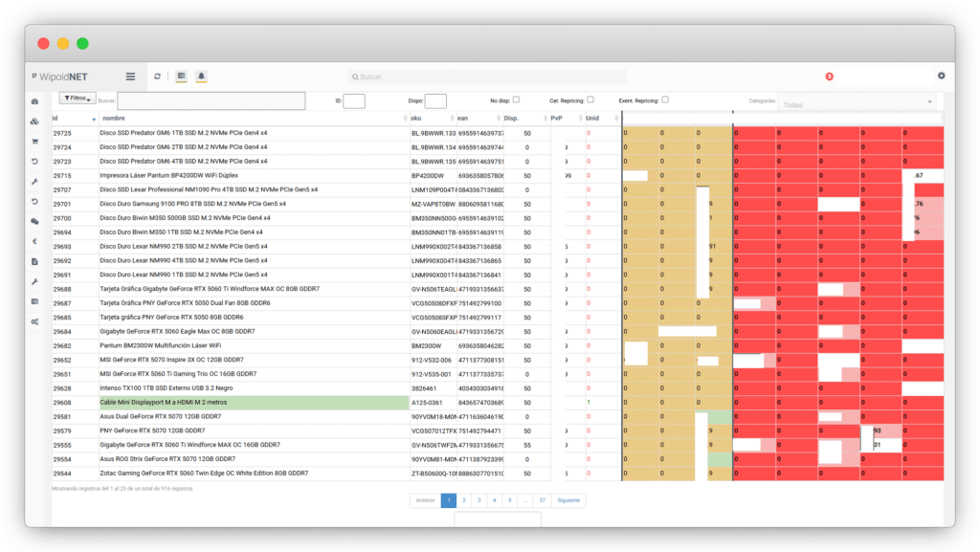Open the notifications bell icon
980x552 pixels.
coord(201,77)
